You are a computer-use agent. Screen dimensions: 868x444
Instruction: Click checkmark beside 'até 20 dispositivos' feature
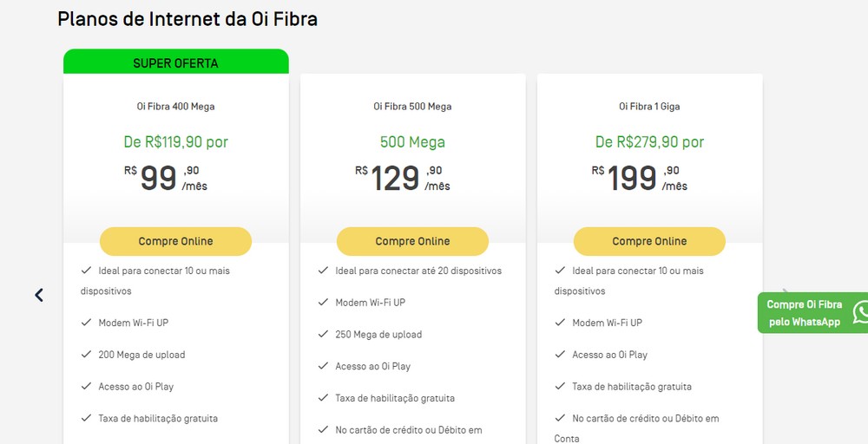pos(323,271)
